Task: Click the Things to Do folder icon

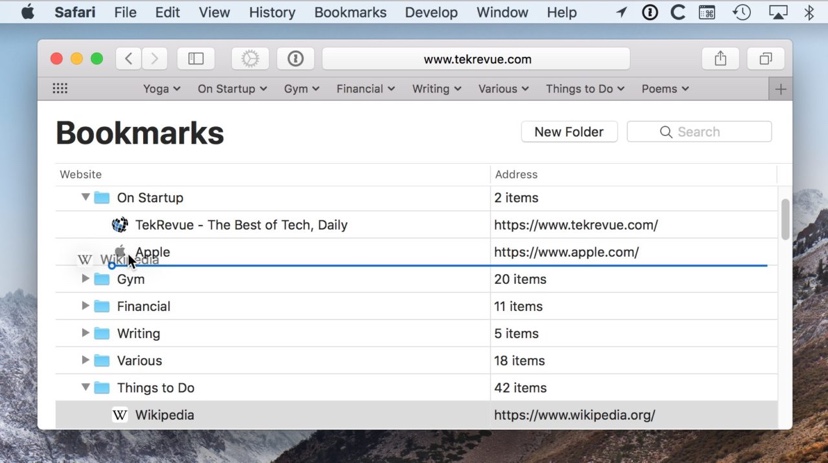Action: (x=101, y=388)
